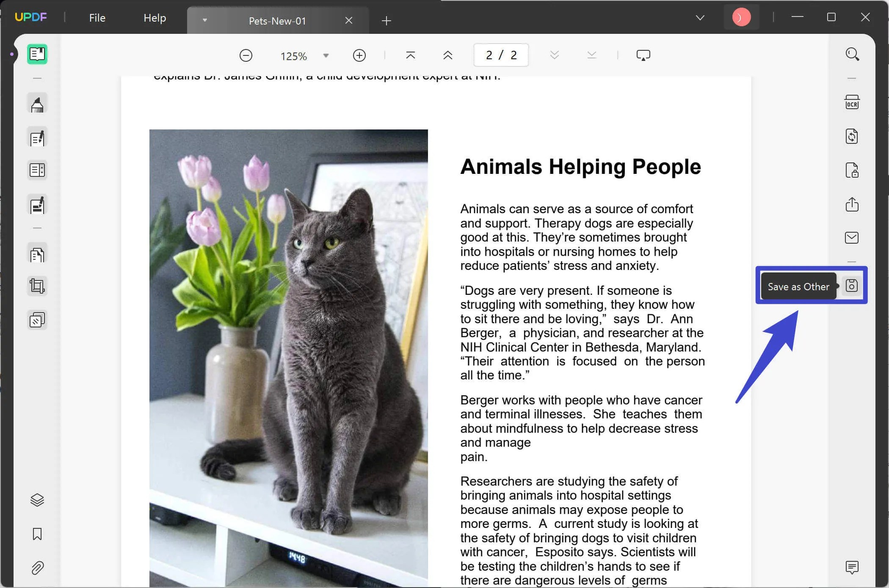Open the Help menu
This screenshot has width=889, height=588.
(155, 18)
